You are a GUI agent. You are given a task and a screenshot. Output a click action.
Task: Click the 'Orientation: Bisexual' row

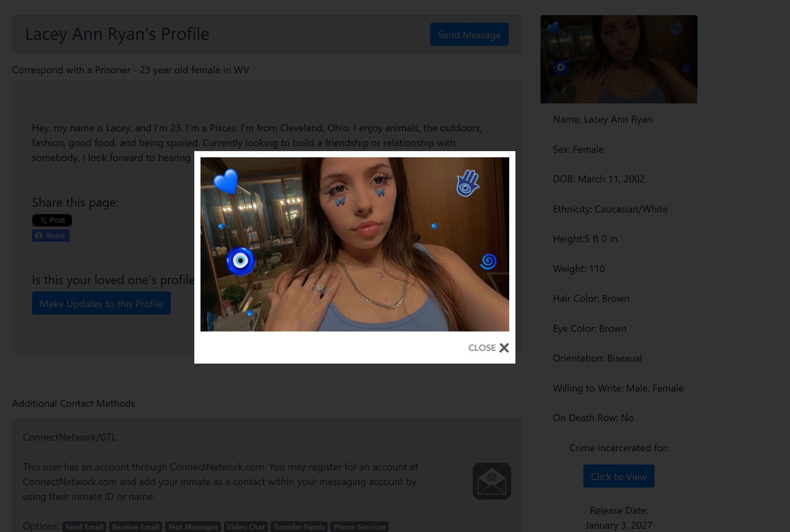click(619, 358)
